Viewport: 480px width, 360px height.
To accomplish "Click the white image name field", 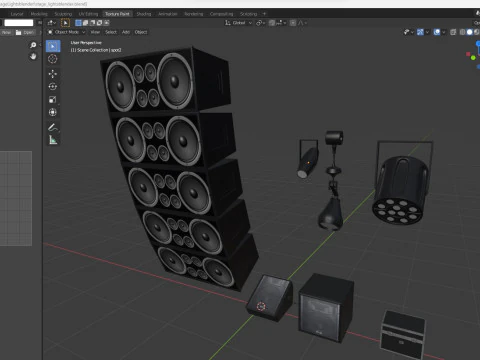I will pyautogui.click(x=19, y=23).
